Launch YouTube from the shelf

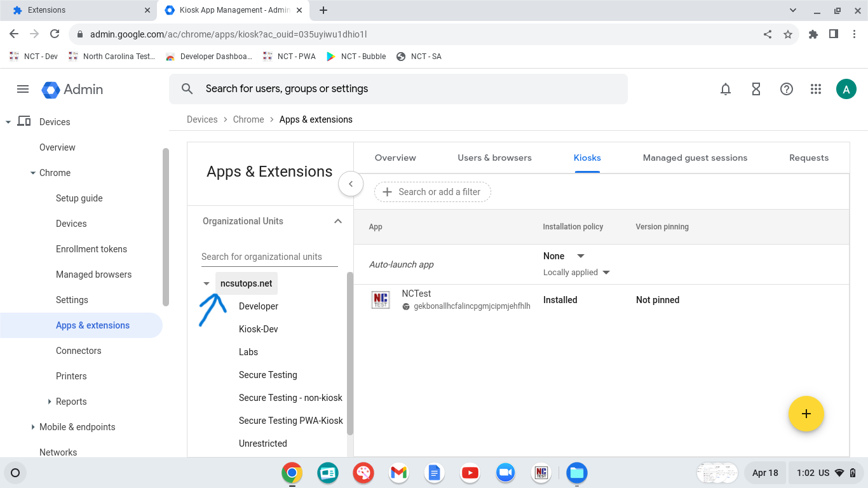(x=470, y=473)
